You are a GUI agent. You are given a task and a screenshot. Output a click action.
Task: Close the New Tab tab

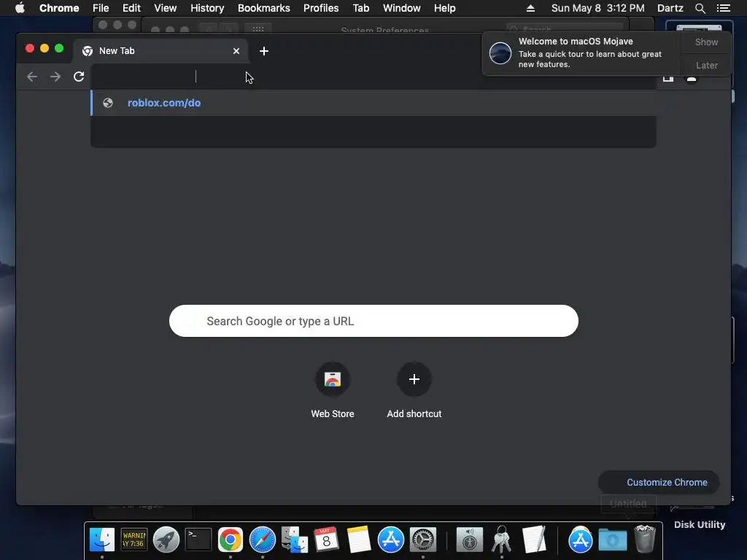[x=236, y=51]
